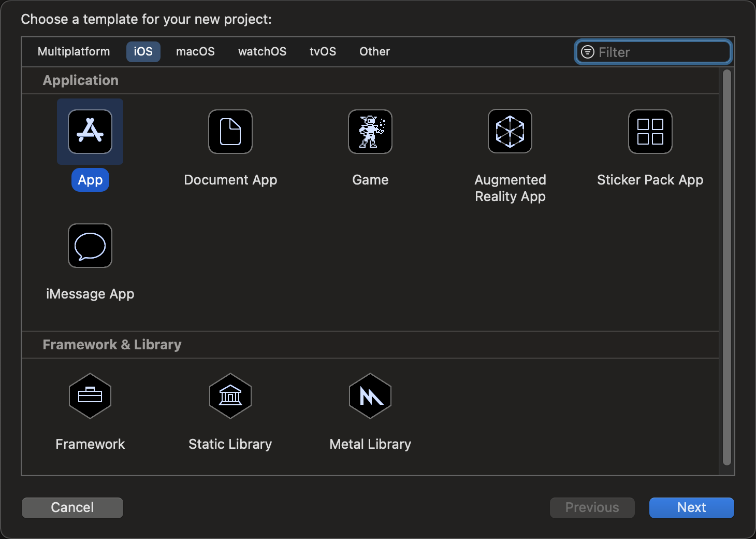Click the template list vertical scrollbar
Viewport: 756px width, 539px height.
726,267
